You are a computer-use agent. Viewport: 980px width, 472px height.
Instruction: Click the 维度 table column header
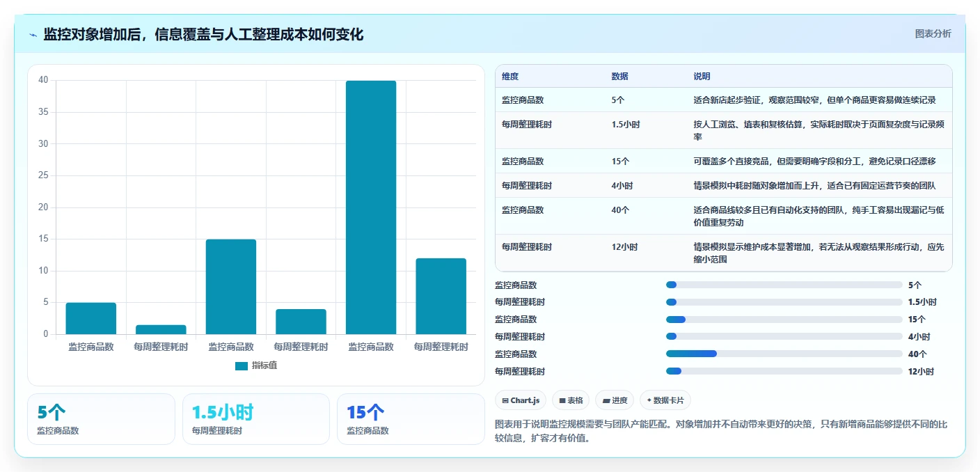click(510, 77)
